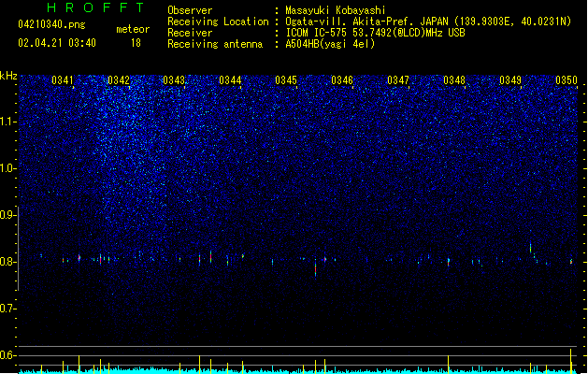The width and height of the screenshot is (588, 374).
Task: Select the filename 04210340.png
Action: [51, 24]
